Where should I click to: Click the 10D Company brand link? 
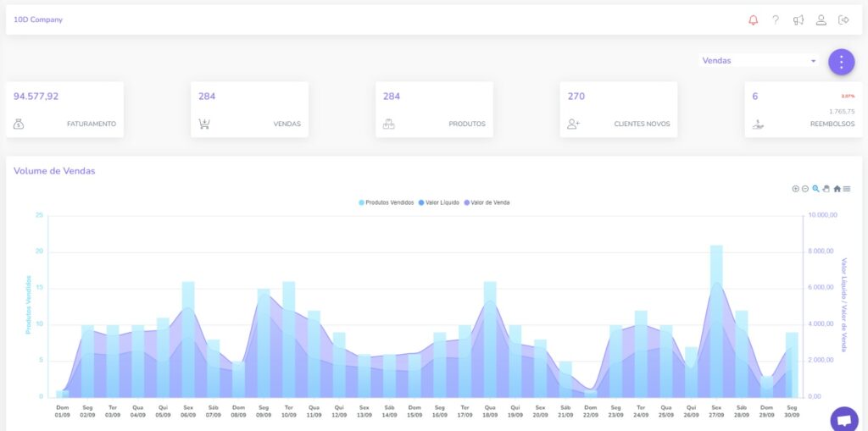click(38, 19)
